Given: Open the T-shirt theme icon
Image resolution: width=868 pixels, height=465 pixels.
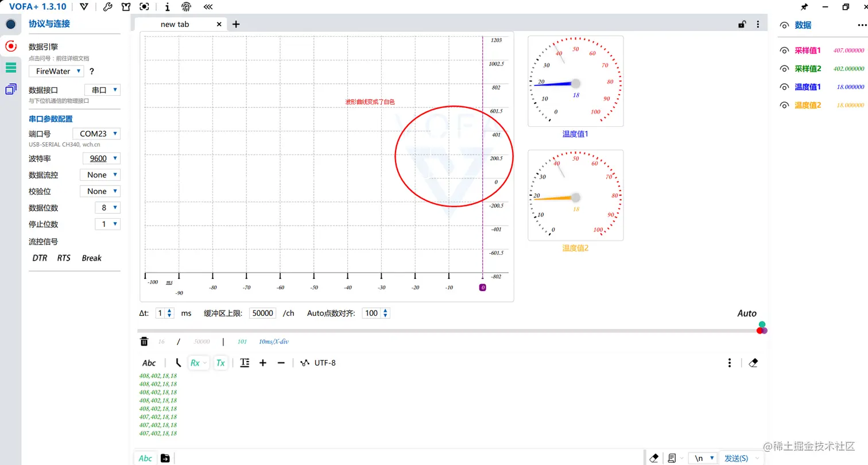Looking at the screenshot, I should coord(126,7).
